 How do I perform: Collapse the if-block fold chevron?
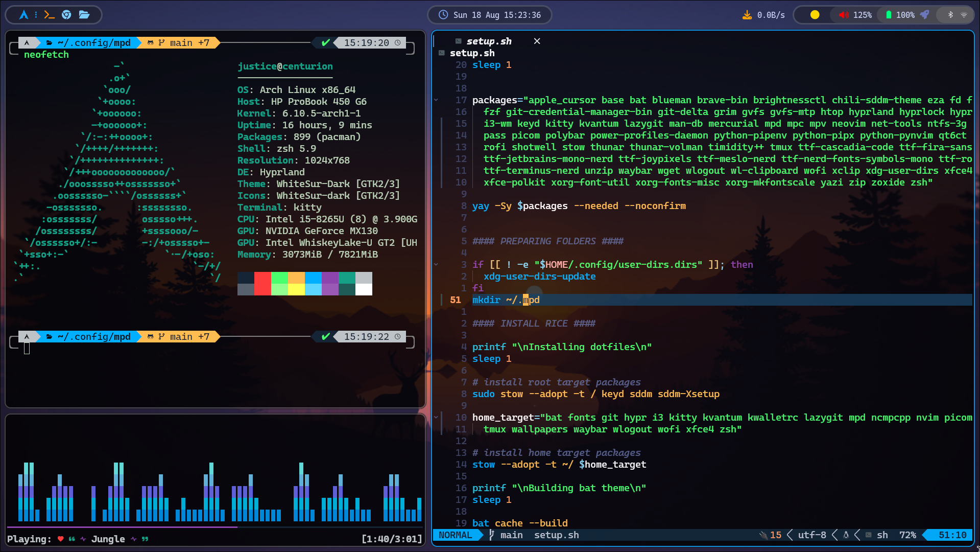pos(436,265)
